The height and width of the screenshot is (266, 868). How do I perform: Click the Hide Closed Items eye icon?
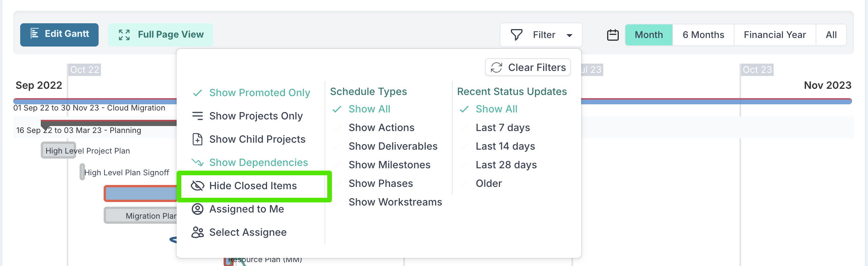(198, 186)
